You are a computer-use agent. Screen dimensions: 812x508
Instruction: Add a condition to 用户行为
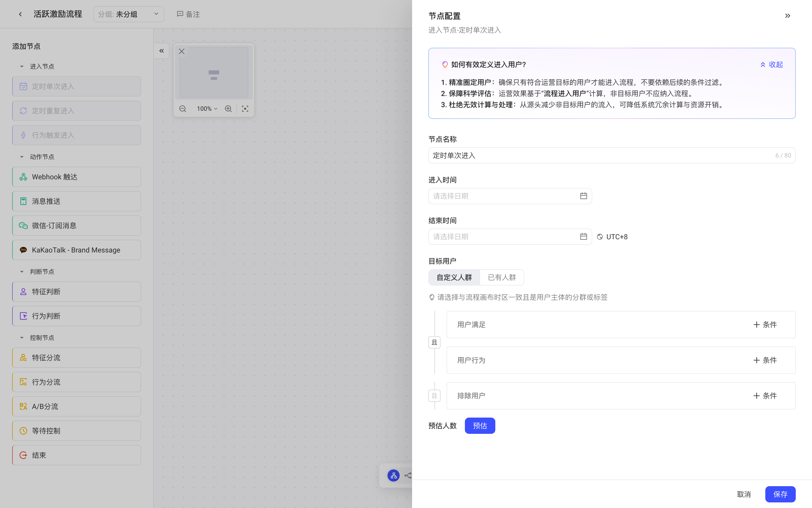[x=765, y=360]
